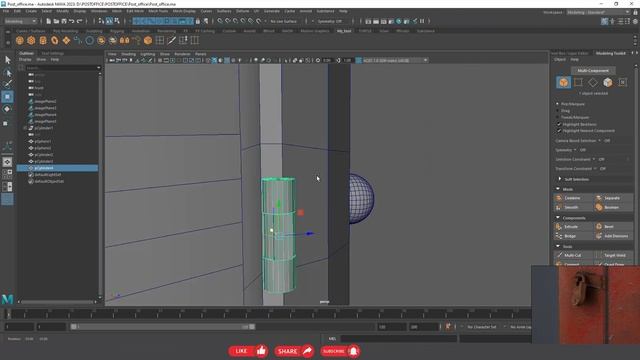This screenshot has height=360, width=640.
Task: Click the Multi-Component button
Action: pyautogui.click(x=593, y=71)
